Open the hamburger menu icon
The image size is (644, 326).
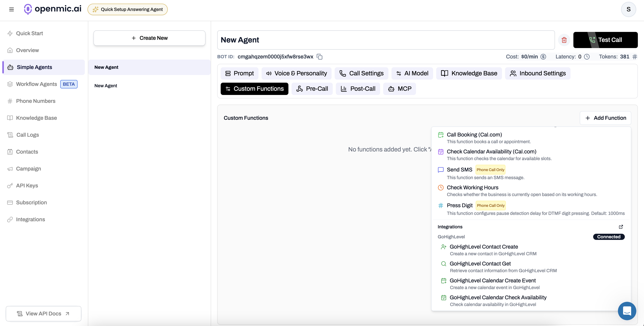(x=12, y=9)
